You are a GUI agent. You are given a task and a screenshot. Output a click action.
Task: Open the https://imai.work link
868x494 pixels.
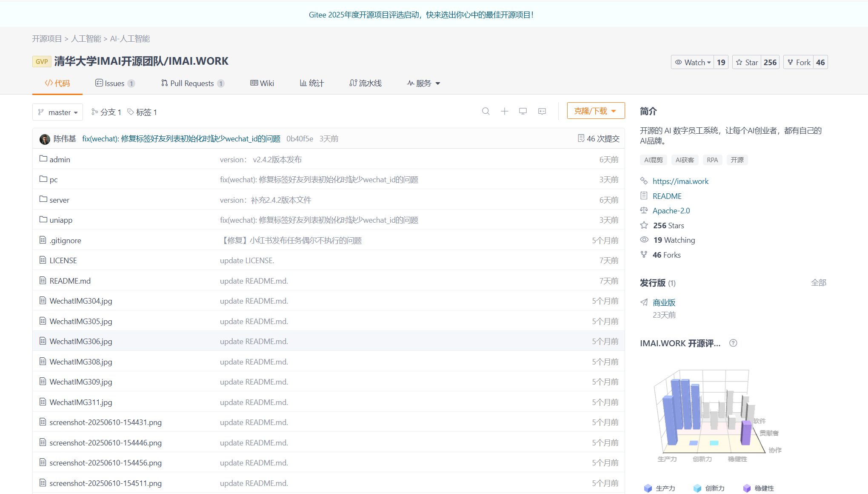pyautogui.click(x=680, y=181)
